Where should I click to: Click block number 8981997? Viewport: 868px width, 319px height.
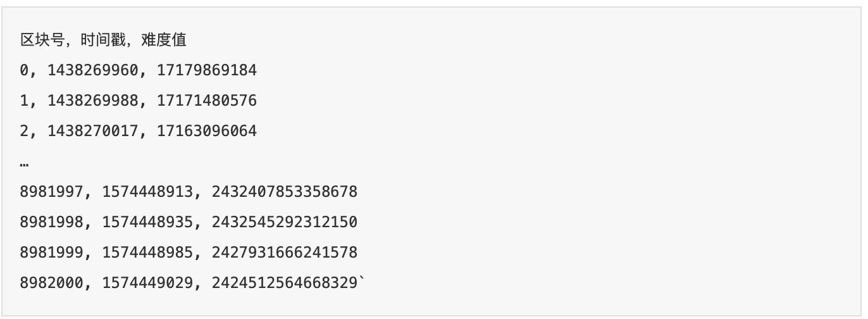[52, 191]
